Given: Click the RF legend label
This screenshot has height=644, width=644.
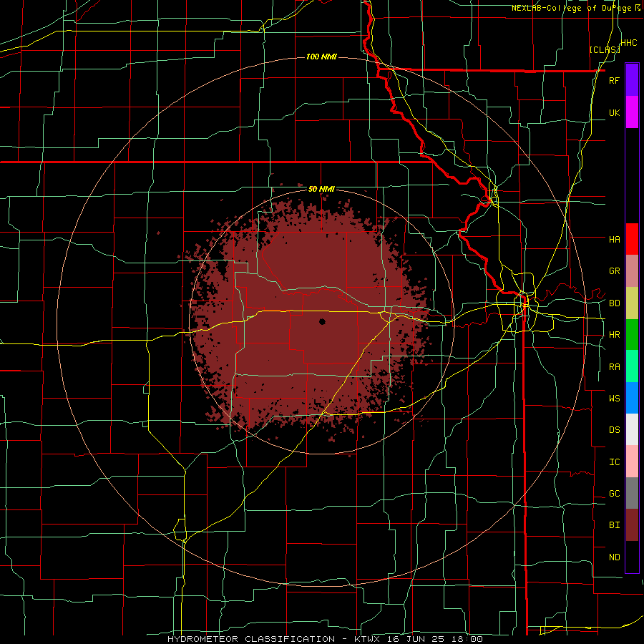Looking at the screenshot, I should [614, 80].
